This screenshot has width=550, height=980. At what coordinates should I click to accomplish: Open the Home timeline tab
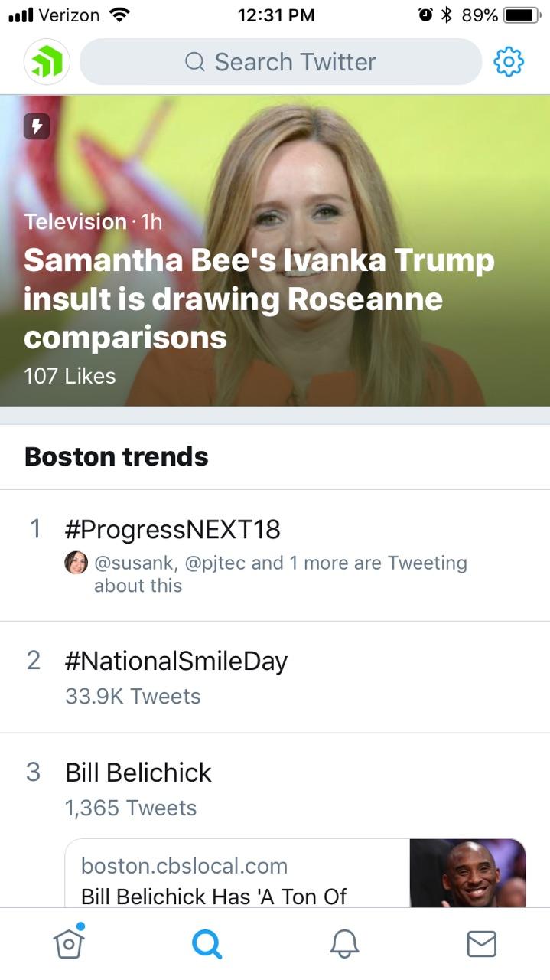(68, 943)
